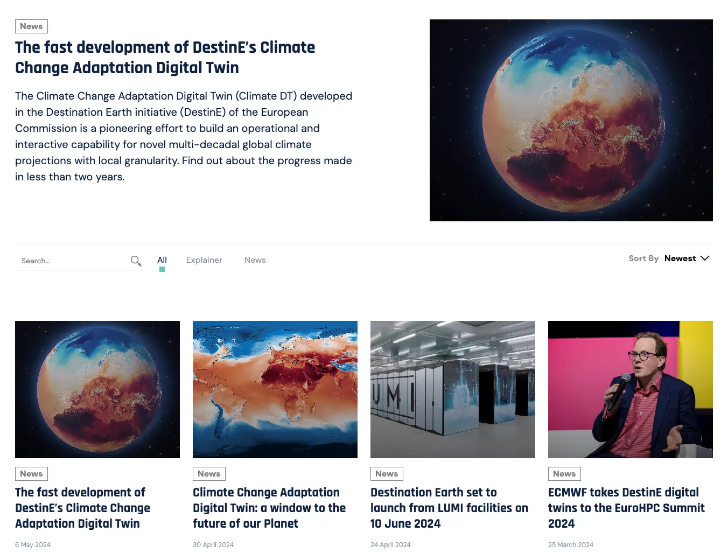
Task: Click the '30 April 2024' date text
Action: tap(213, 545)
